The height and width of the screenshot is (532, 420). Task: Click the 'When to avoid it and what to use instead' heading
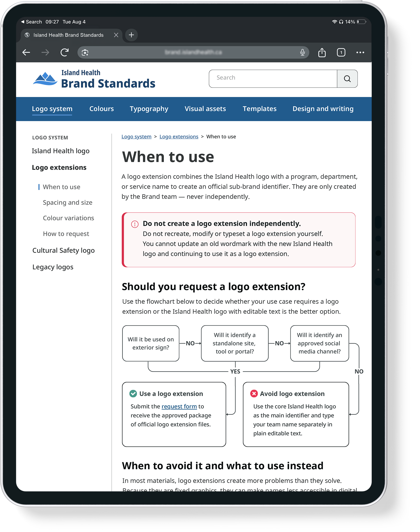point(223,466)
